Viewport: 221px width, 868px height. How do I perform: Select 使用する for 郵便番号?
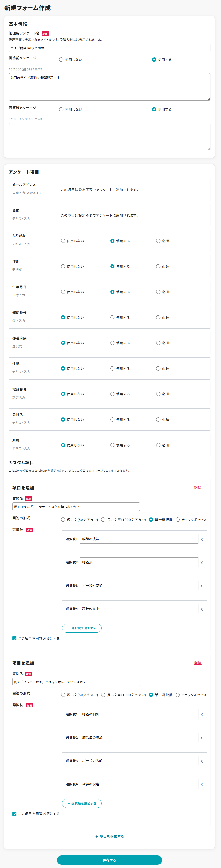coord(113,318)
